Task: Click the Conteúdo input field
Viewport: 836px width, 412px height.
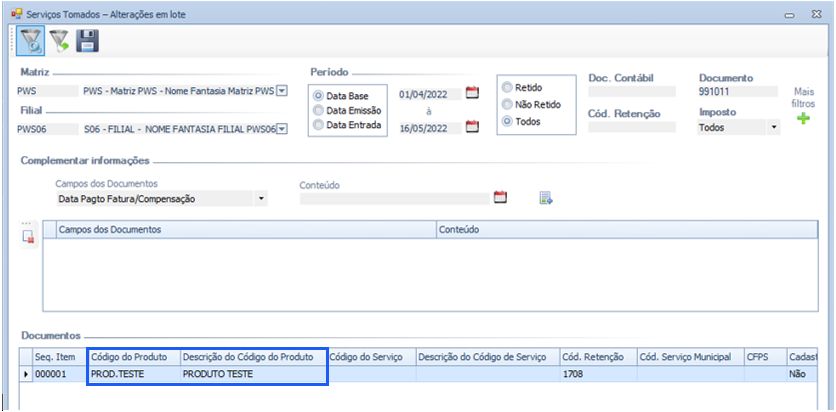Action: pyautogui.click(x=395, y=199)
